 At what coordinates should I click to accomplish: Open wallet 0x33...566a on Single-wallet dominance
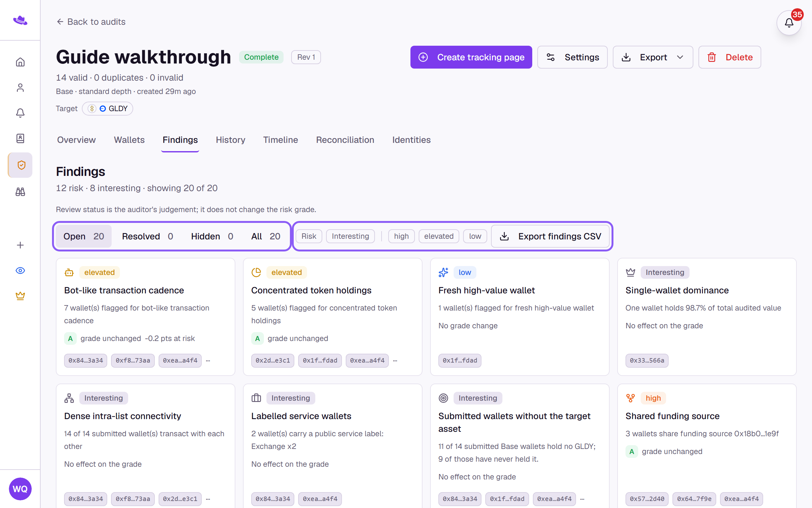coord(647,360)
